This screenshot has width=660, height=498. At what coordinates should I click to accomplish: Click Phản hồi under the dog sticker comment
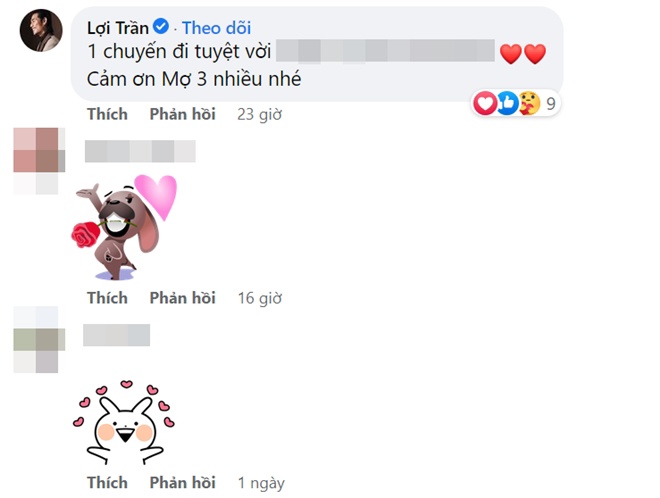click(183, 298)
